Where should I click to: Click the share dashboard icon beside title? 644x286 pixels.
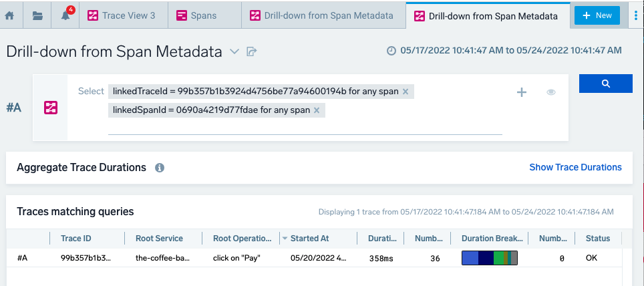252,51
